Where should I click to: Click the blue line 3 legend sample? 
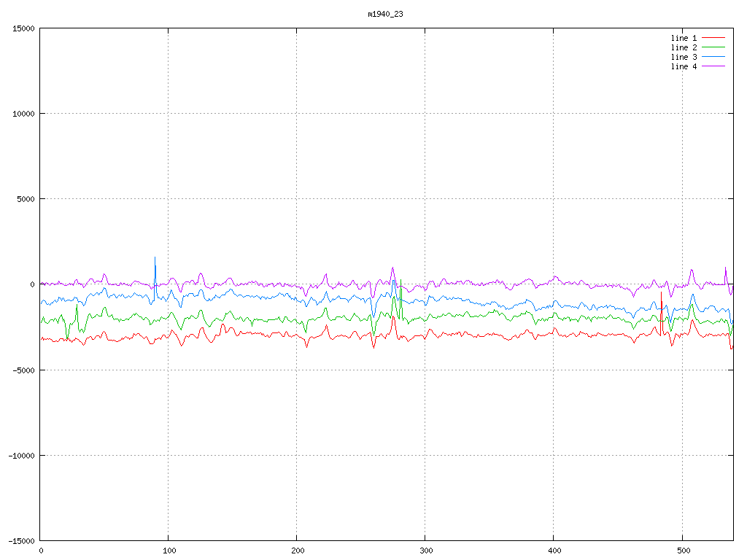(714, 57)
